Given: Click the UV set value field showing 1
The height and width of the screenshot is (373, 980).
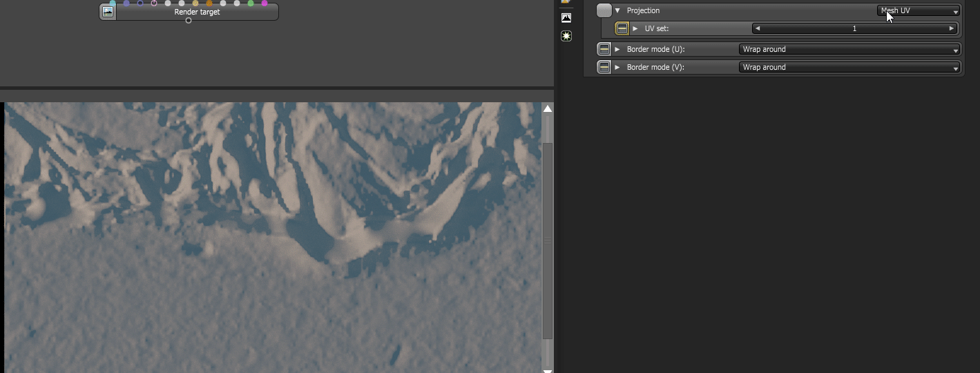Looking at the screenshot, I should [x=854, y=28].
